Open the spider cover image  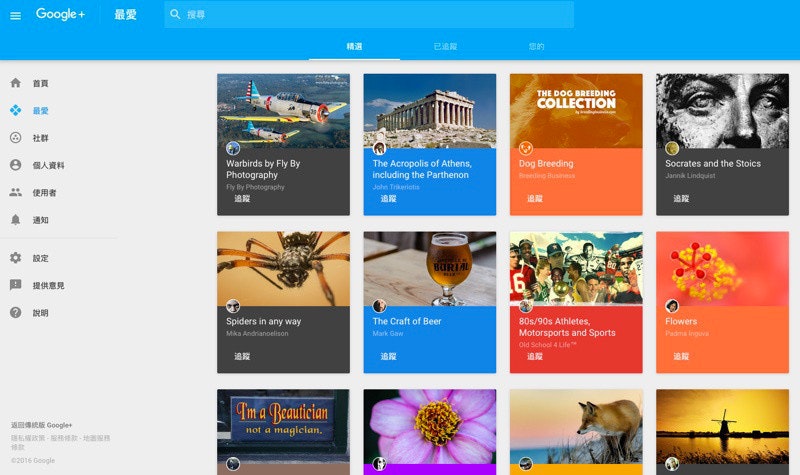tap(284, 269)
